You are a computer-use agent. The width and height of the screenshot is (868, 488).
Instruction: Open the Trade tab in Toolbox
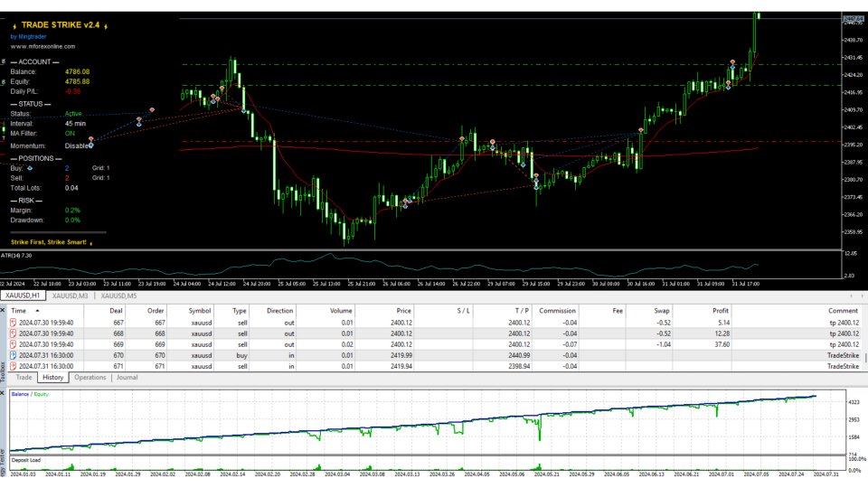point(24,378)
